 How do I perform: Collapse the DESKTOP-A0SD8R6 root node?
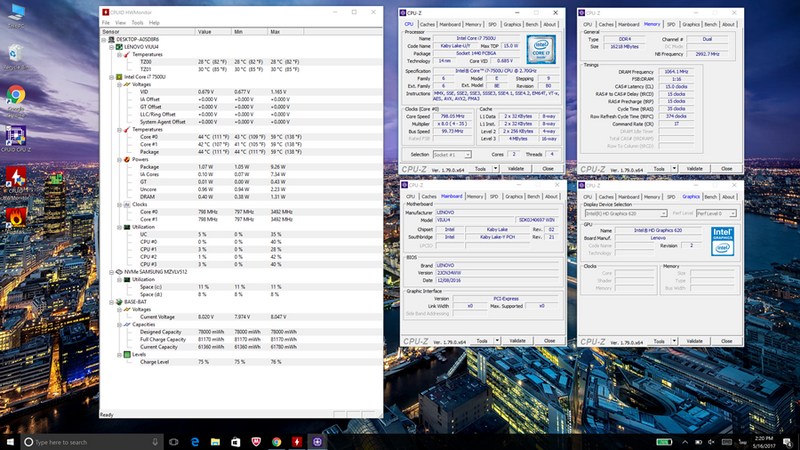point(104,39)
